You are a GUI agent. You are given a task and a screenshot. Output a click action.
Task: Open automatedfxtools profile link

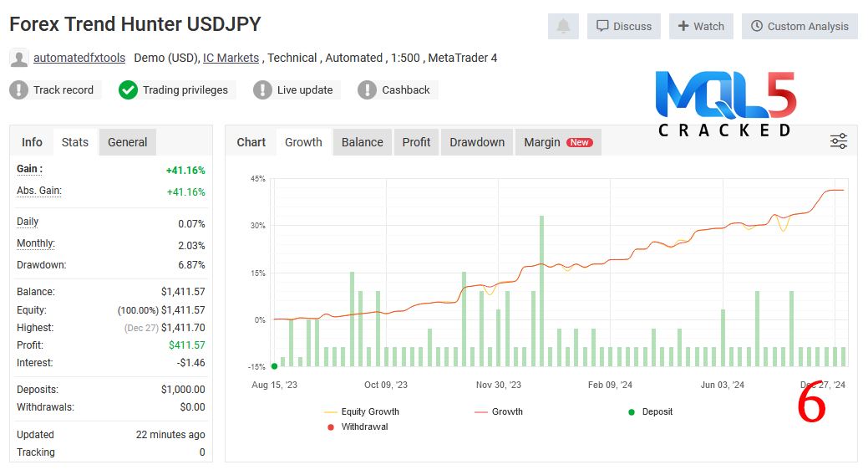79,58
